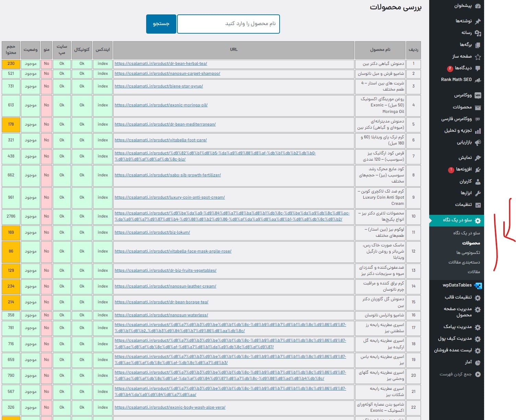This screenshot has width=516, height=420.
Task: Open the مقالات submenu item
Action: click(474, 272)
